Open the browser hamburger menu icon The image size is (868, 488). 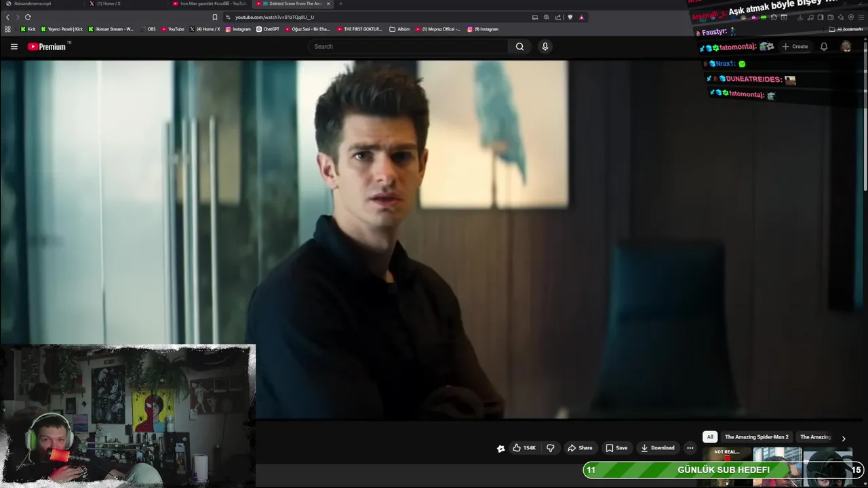pos(861,17)
